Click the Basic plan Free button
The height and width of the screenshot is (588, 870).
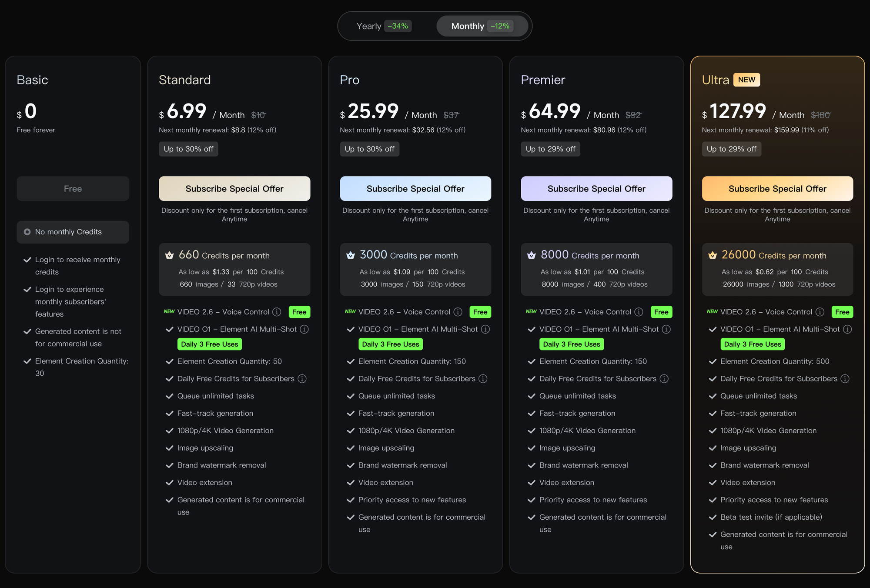click(73, 189)
